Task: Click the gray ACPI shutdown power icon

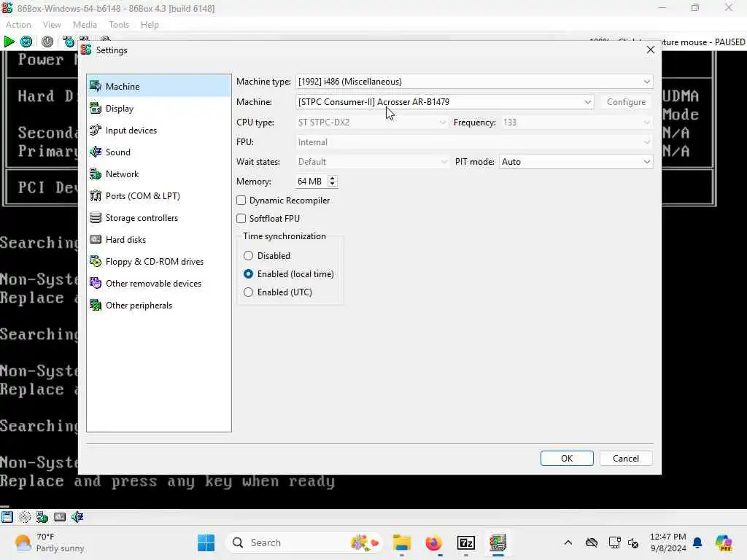Action: coord(47,42)
